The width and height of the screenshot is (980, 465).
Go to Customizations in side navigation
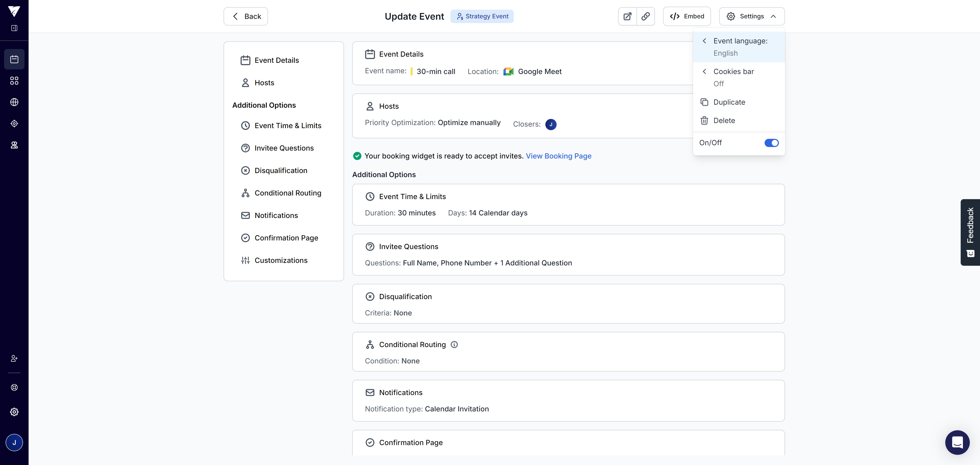(281, 260)
